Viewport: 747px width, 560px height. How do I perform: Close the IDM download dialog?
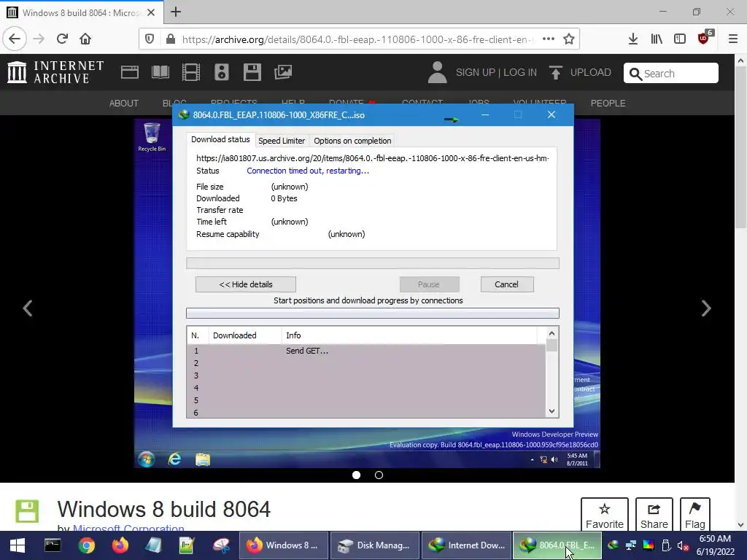551,114
